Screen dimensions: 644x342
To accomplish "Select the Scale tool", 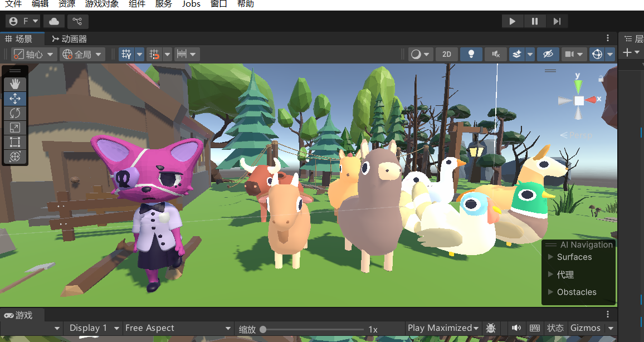I will tap(15, 128).
